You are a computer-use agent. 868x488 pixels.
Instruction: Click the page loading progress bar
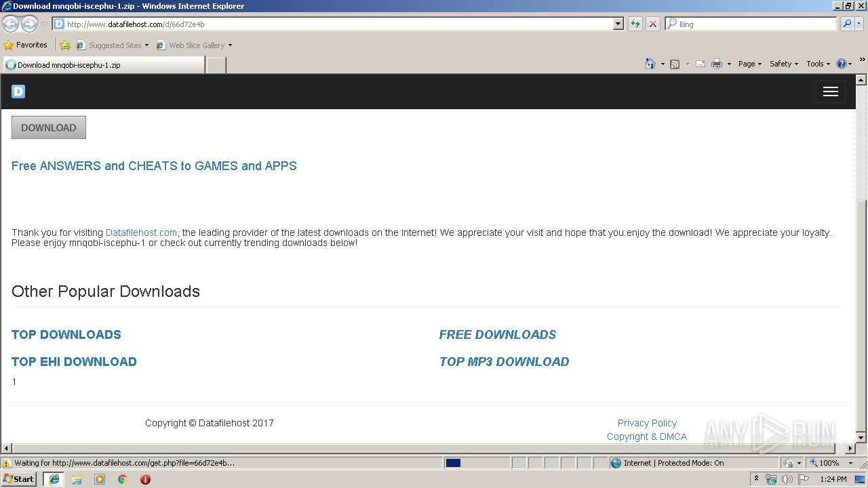[x=477, y=463]
